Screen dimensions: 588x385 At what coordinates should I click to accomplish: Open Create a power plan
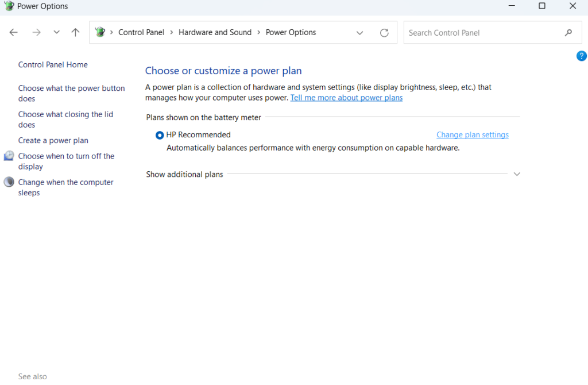53,141
